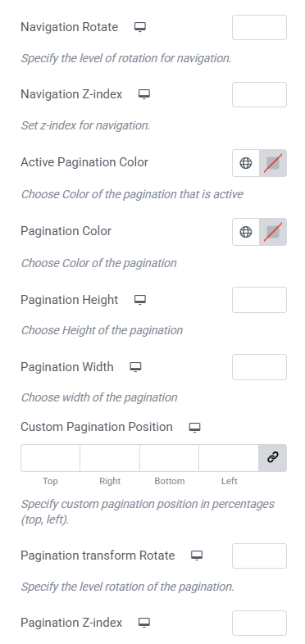The image size is (305, 644).
Task: Open responsive device icon beside Pagination Height
Action: point(140,300)
